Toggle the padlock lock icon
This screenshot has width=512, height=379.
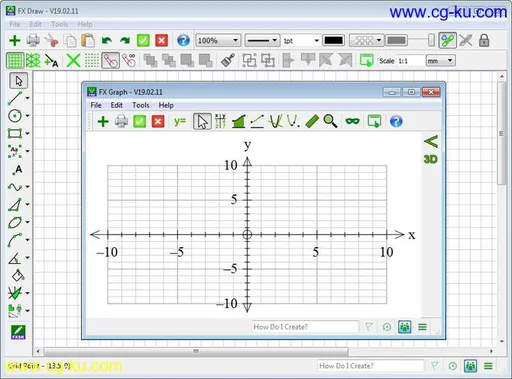[484, 41]
